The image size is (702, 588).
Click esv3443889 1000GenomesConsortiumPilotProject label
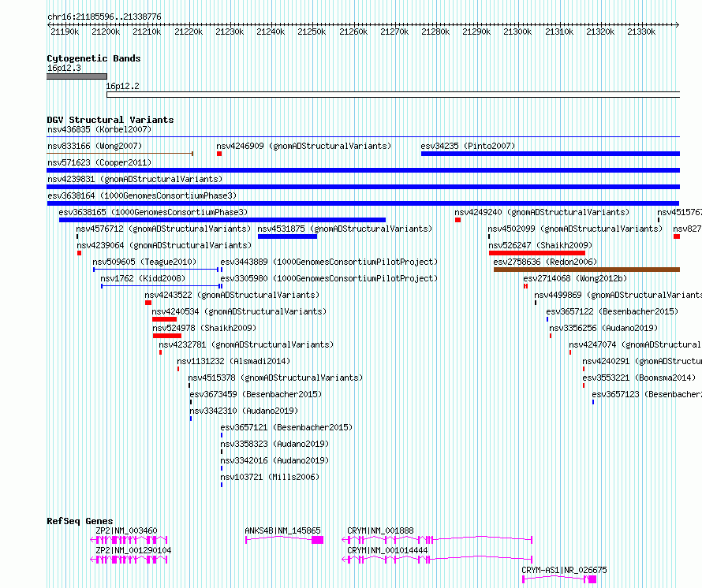pyautogui.click(x=329, y=262)
